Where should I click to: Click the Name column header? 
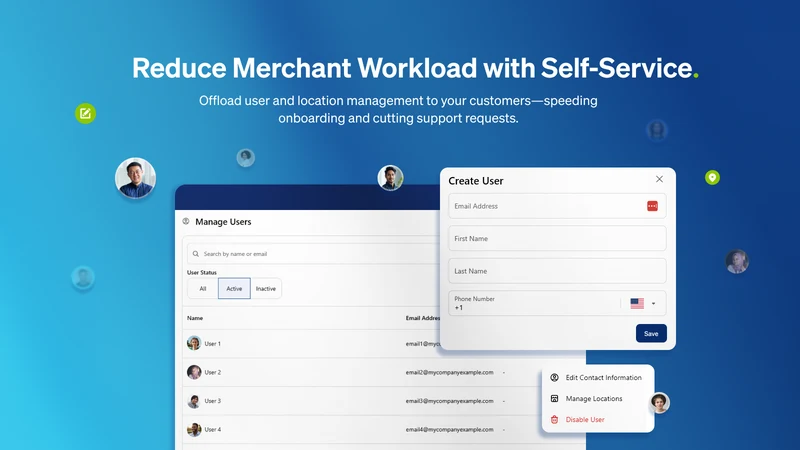click(195, 318)
